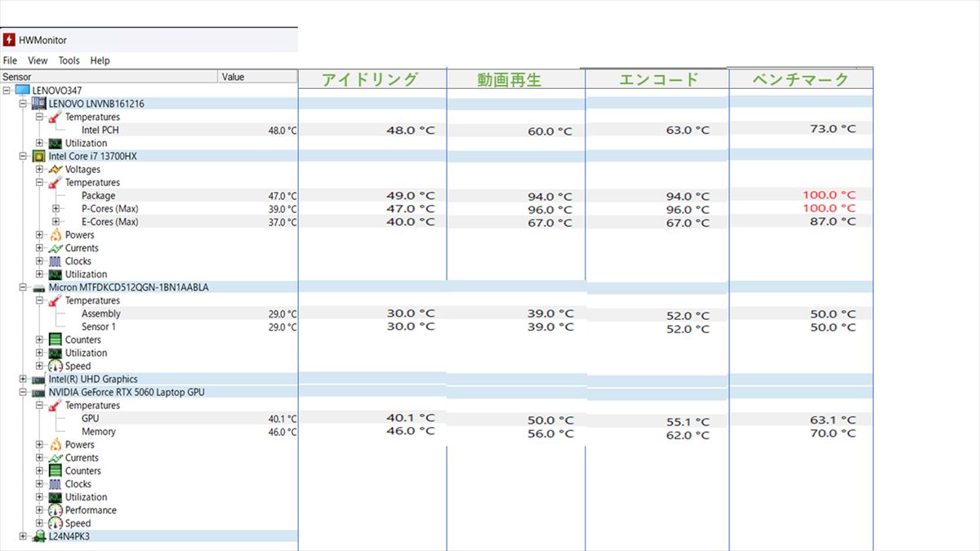Collapse the LENOVO LNVNB161216 motherboard node
Viewport: 980px width, 551px height.
pyautogui.click(x=23, y=104)
